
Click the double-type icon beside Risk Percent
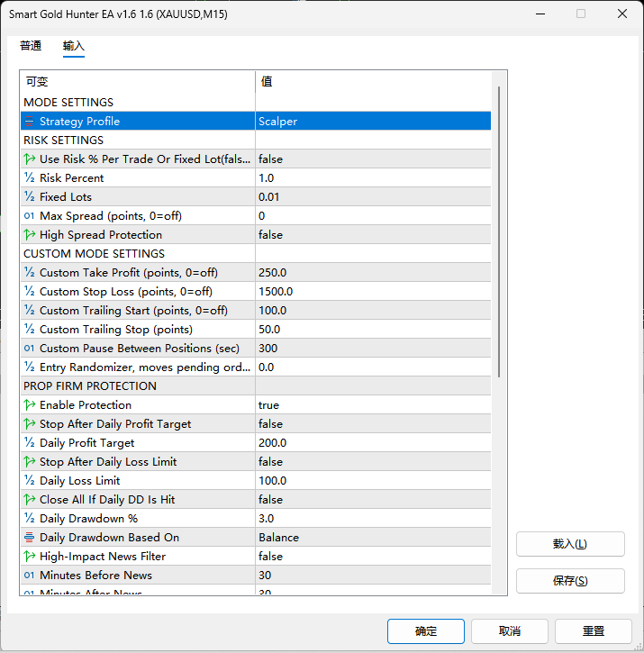29,177
